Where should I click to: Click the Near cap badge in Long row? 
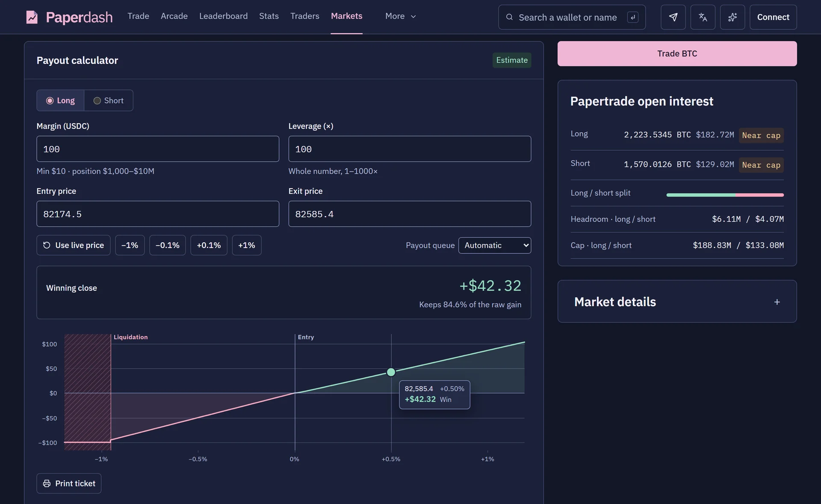pyautogui.click(x=761, y=136)
